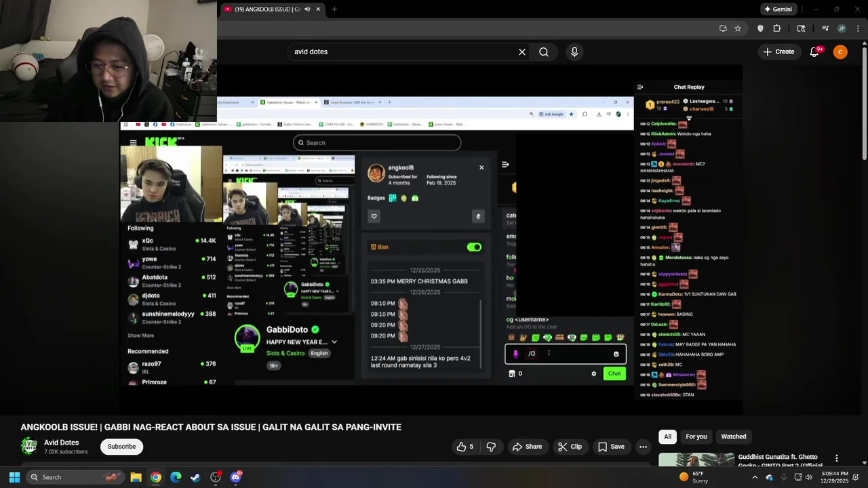Dislike the video with thumbs down
868x488 pixels.
click(x=491, y=447)
